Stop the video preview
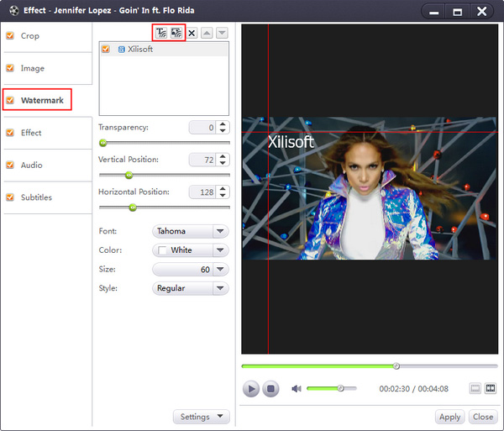 click(270, 389)
